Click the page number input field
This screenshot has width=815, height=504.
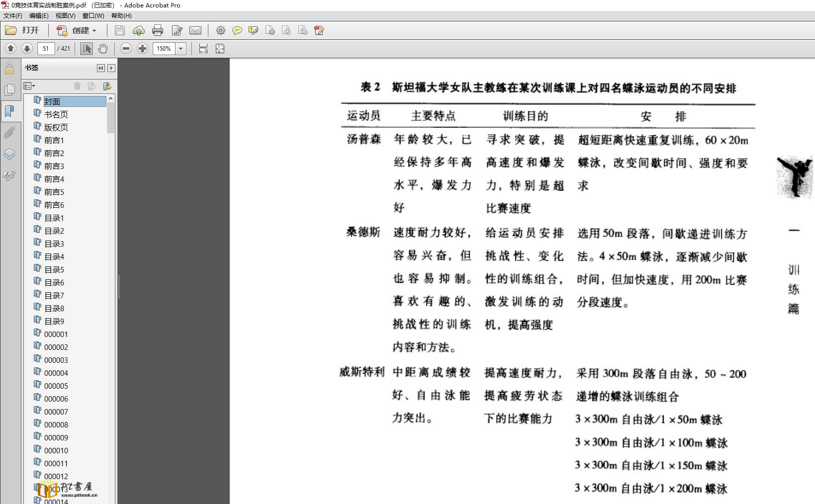(x=46, y=48)
